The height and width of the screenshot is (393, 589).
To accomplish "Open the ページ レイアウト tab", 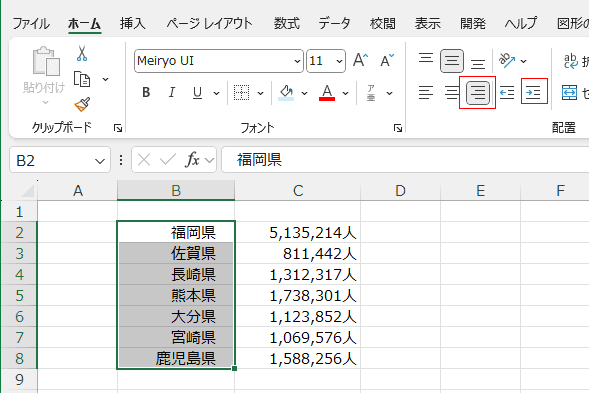I will (x=209, y=24).
